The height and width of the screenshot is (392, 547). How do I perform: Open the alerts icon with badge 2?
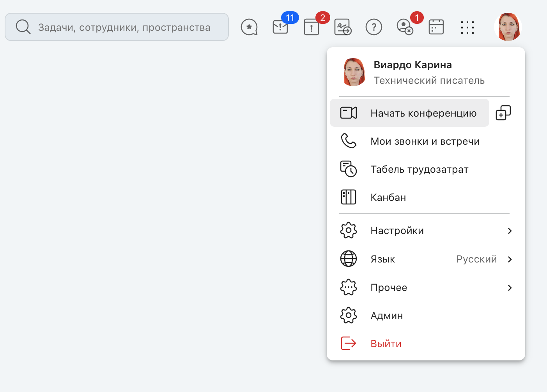312,27
